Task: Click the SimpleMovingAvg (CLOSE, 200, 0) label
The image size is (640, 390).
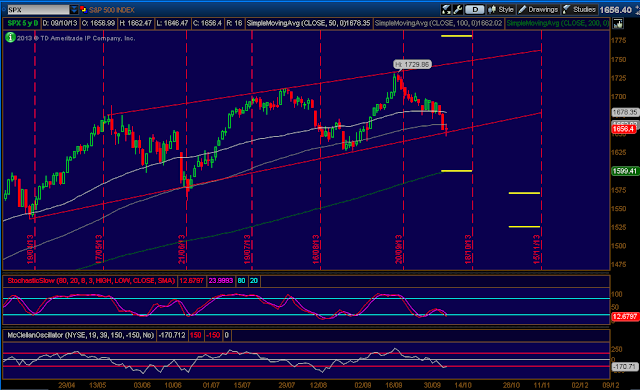Action: pyautogui.click(x=558, y=23)
